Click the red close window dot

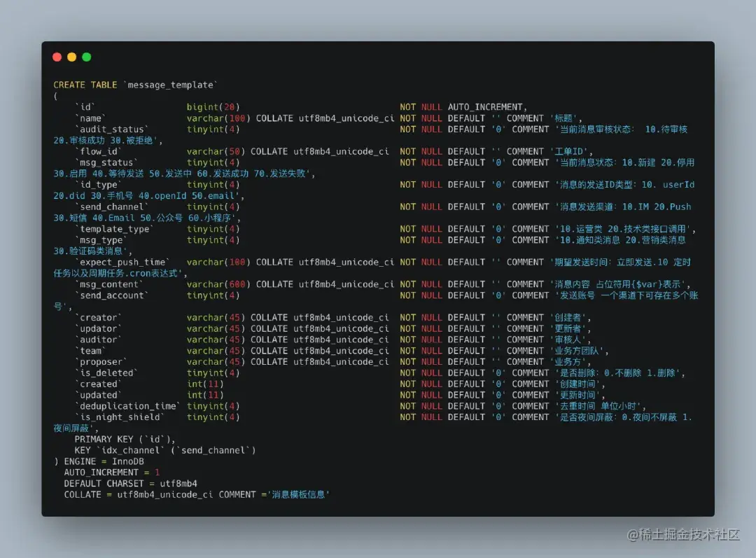click(x=57, y=57)
